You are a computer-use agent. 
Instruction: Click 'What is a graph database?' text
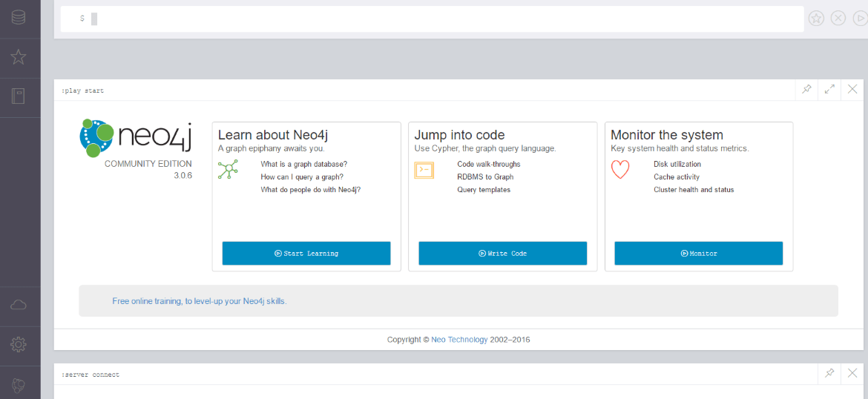tap(304, 165)
